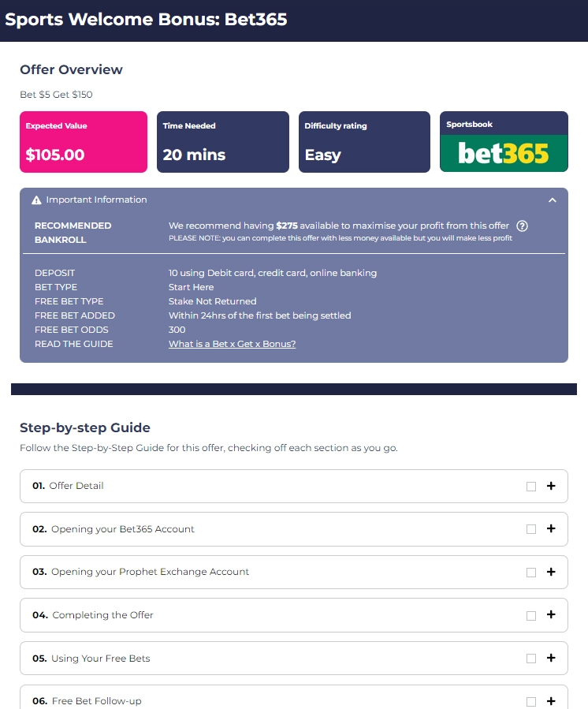The width and height of the screenshot is (588, 709).
Task: Check the completion checkbox for Offer Detail
Action: (530, 486)
